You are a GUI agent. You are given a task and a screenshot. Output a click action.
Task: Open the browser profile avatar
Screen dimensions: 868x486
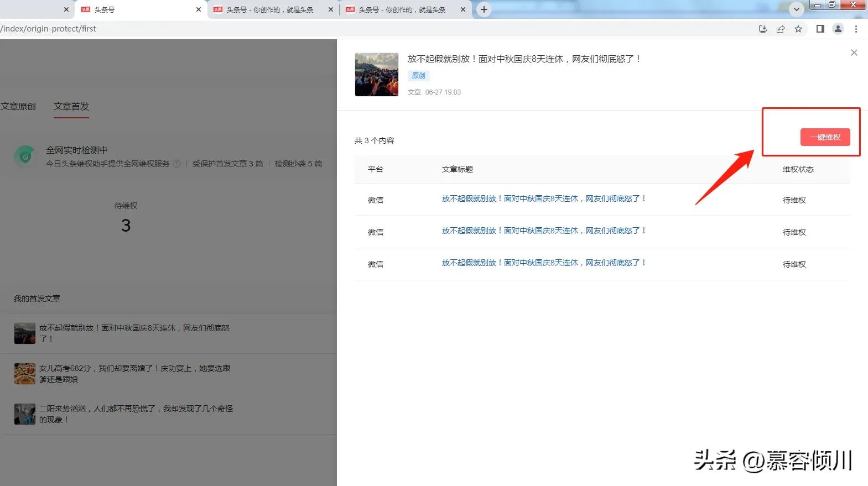838,29
